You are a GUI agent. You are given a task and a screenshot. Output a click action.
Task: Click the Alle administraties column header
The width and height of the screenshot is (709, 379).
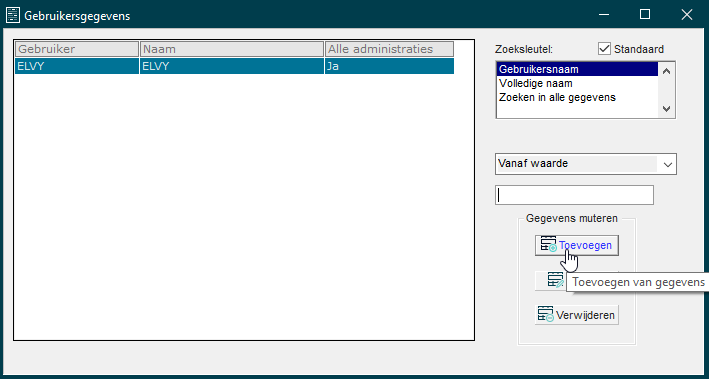click(x=389, y=49)
